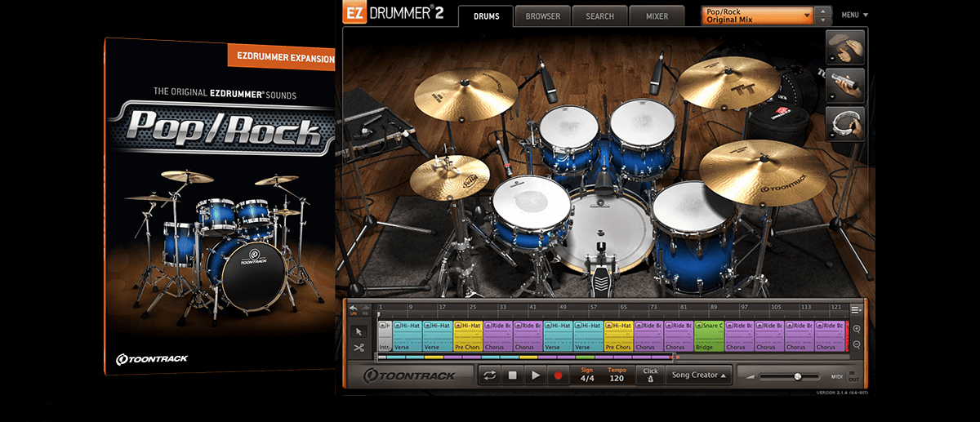Screen dimensions: 980x422
Task: Switch to the MIXER tab
Action: 657,16
